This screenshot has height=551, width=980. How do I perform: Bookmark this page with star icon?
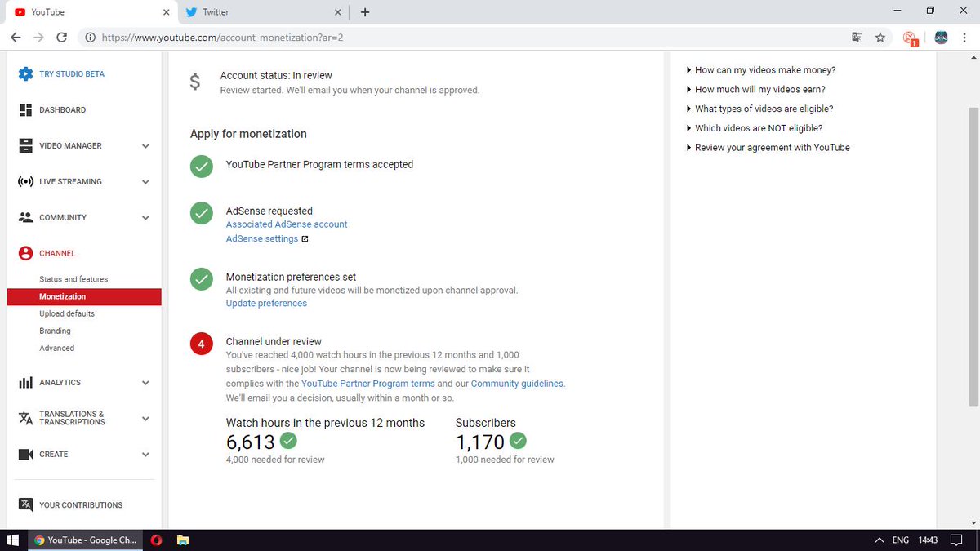click(880, 38)
